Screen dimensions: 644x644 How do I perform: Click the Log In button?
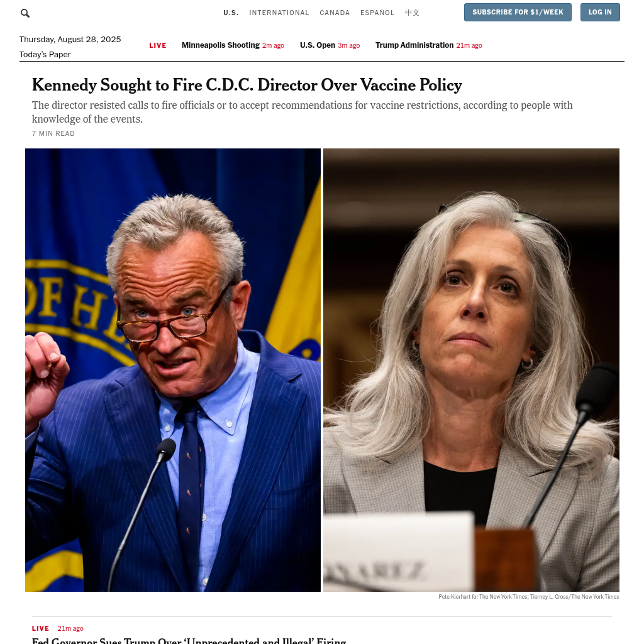point(600,13)
